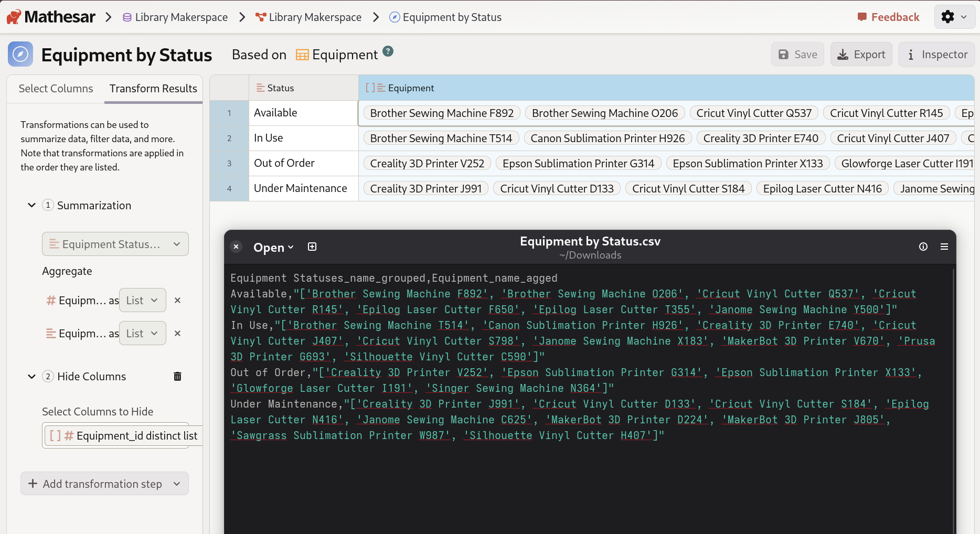
Task: Show document information in the CSV viewer
Action: [923, 247]
